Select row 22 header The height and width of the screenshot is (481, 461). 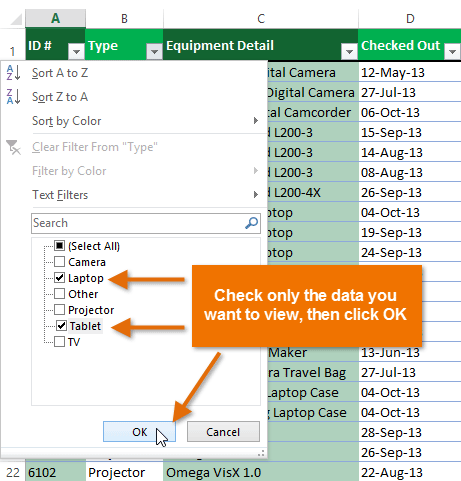point(13,472)
